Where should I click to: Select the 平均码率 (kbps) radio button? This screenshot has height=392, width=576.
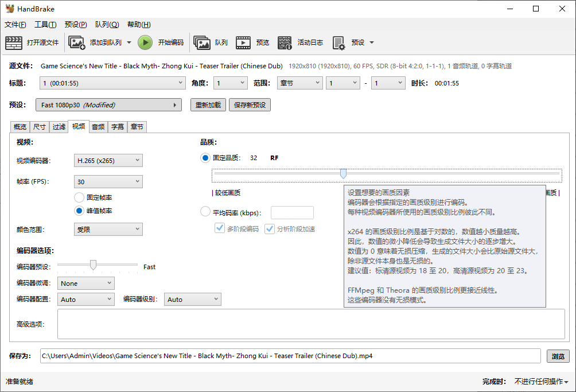tap(205, 212)
